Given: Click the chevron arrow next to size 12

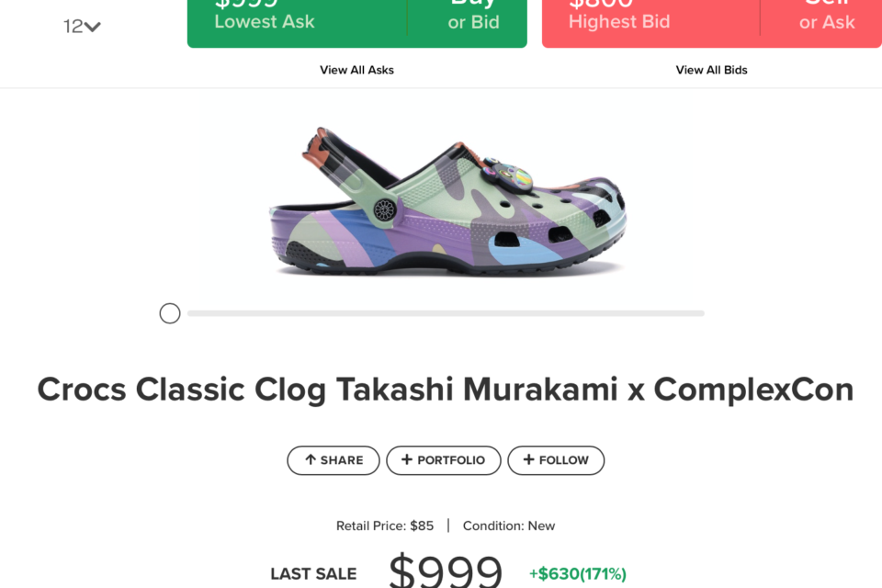Looking at the screenshot, I should click(93, 27).
